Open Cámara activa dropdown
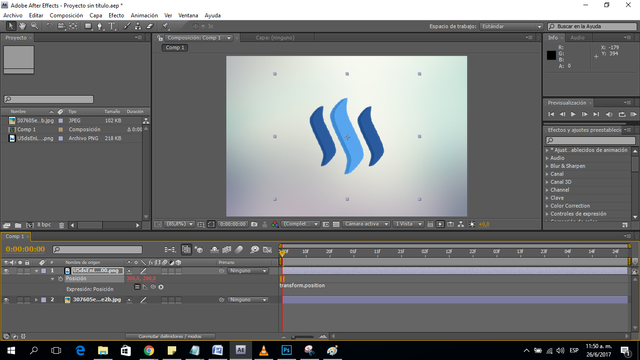This screenshot has height=360, width=640. [367, 224]
